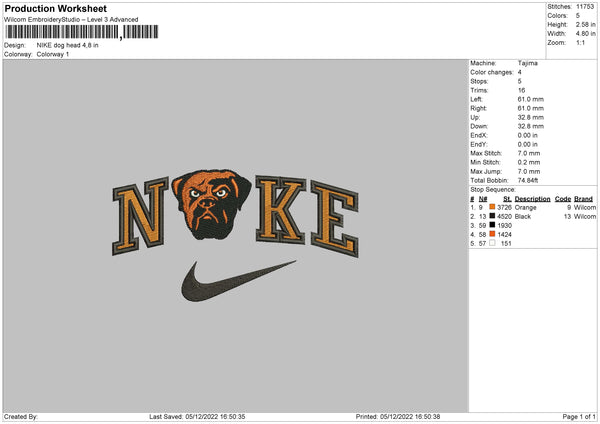Click the Height value 2.58 in
Image resolution: width=600 pixels, height=424 pixels.
point(585,24)
